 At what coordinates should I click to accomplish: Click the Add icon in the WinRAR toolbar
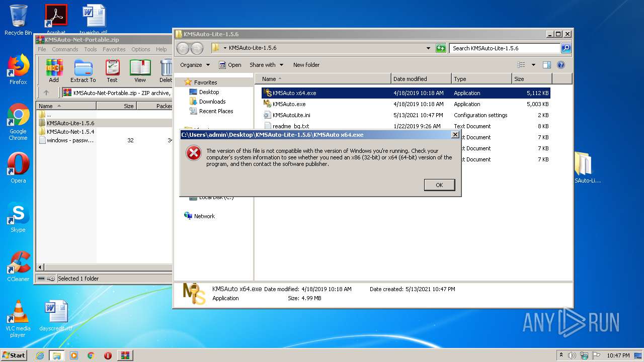(54, 71)
